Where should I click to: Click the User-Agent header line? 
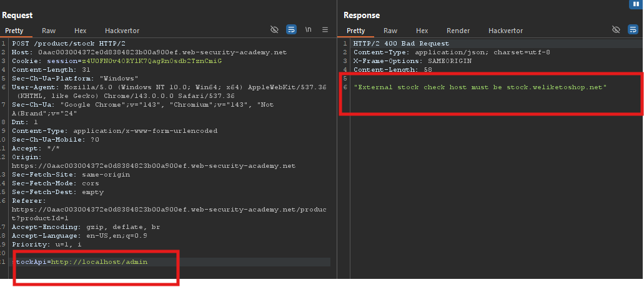[169, 92]
